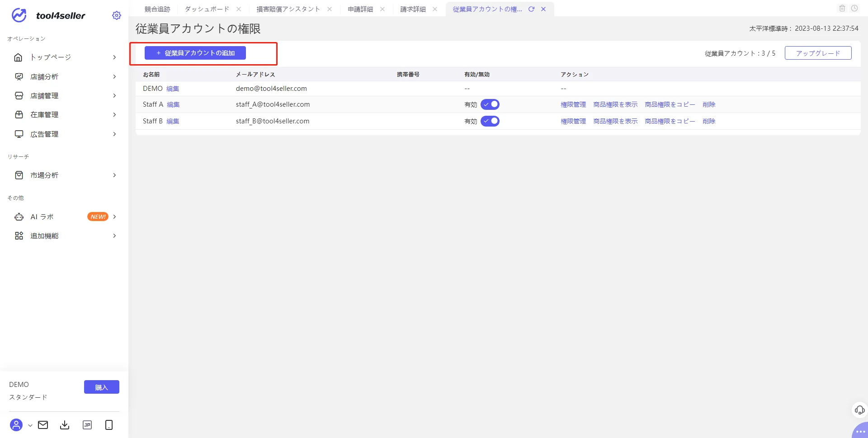Click email demo@tool4seller.com
Image resolution: width=868 pixels, height=438 pixels.
pos(271,89)
